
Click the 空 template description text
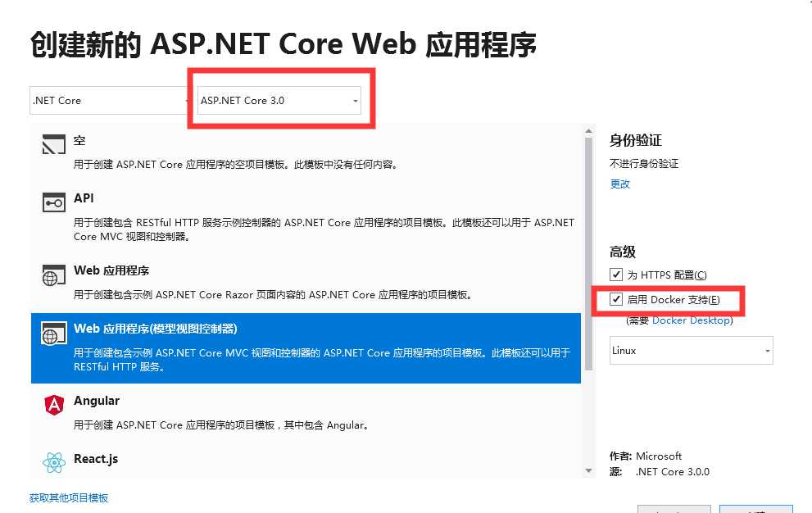pos(236,164)
